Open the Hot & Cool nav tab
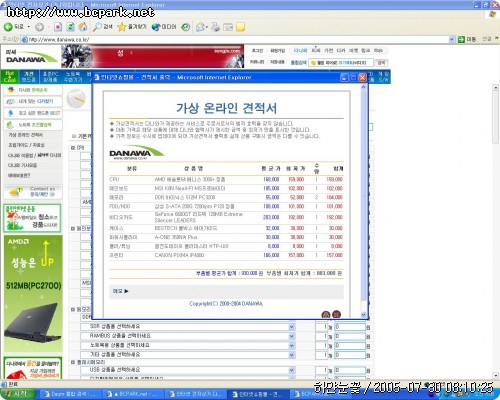 tap(10, 76)
